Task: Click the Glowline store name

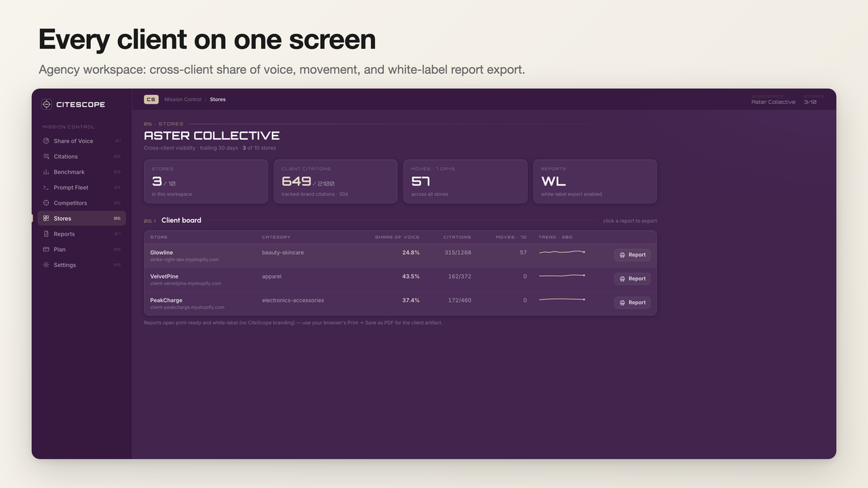Action: 161,252
